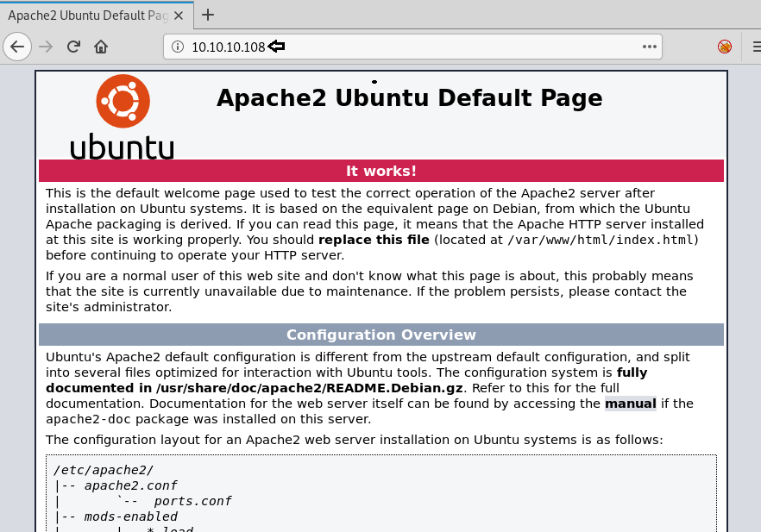Show site information for 10.10.10.108
The height and width of the screenshot is (532, 761).
pos(178,47)
